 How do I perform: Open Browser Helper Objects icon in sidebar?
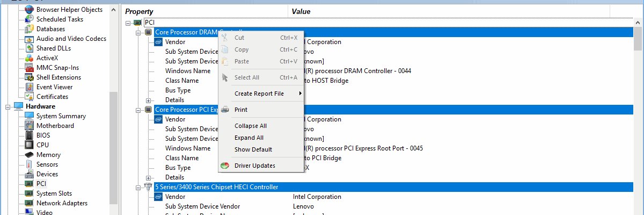(29, 10)
